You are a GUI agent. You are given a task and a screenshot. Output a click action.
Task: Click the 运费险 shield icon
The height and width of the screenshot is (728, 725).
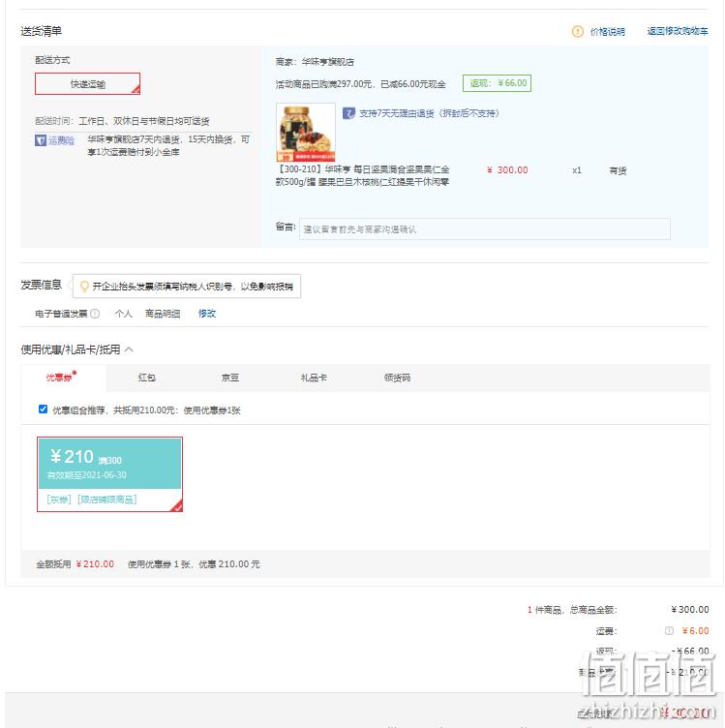tap(41, 140)
